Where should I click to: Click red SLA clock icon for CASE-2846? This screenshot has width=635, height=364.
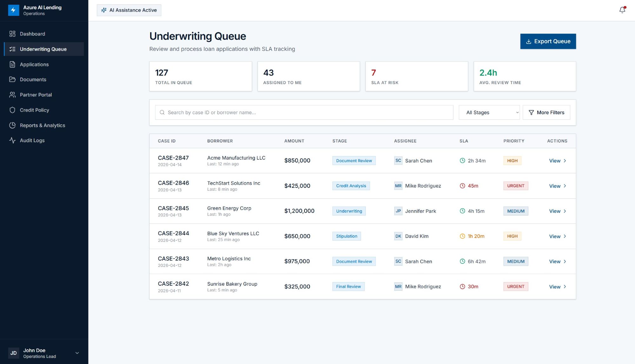tap(462, 186)
